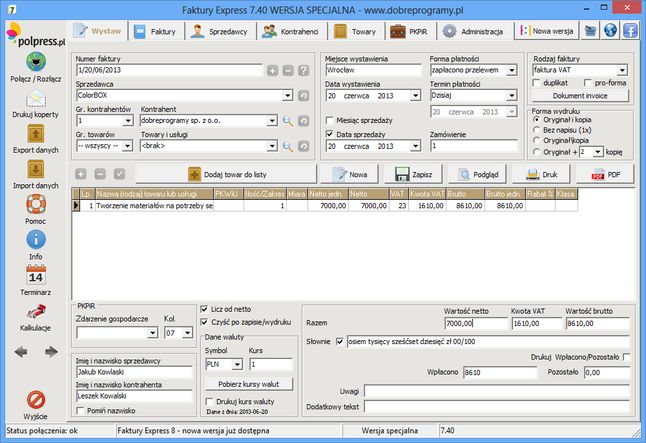
Task: Open the Sprzedawca dropdown
Action: [x=288, y=96]
